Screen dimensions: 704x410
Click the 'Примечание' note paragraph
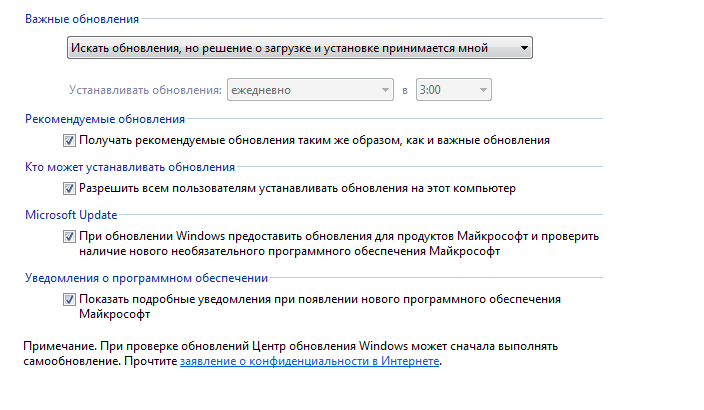[290, 353]
